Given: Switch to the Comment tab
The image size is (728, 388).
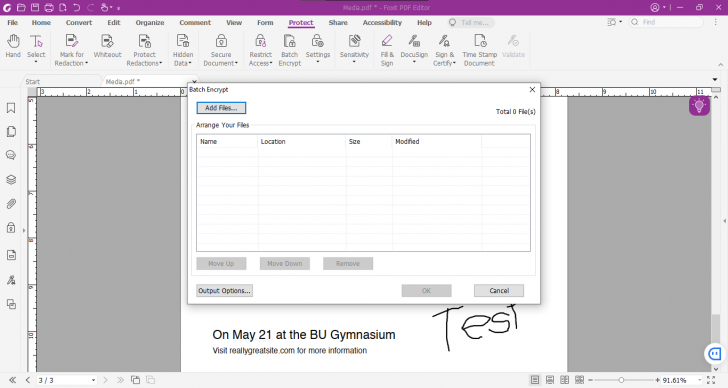Looking at the screenshot, I should click(x=195, y=22).
